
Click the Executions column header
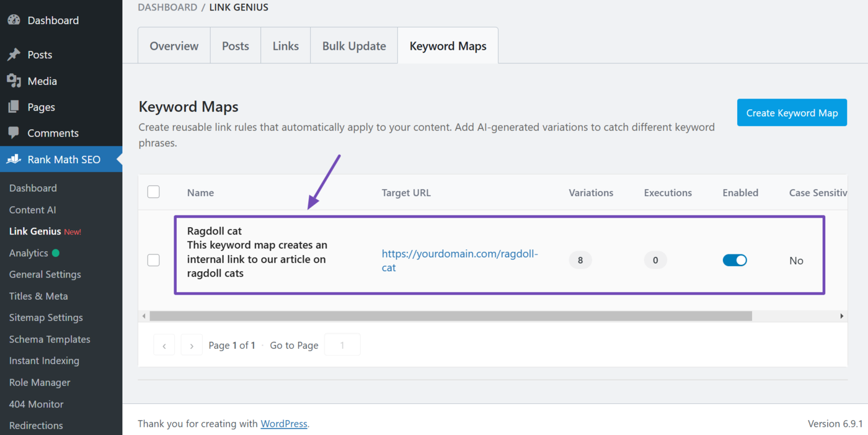[668, 192]
